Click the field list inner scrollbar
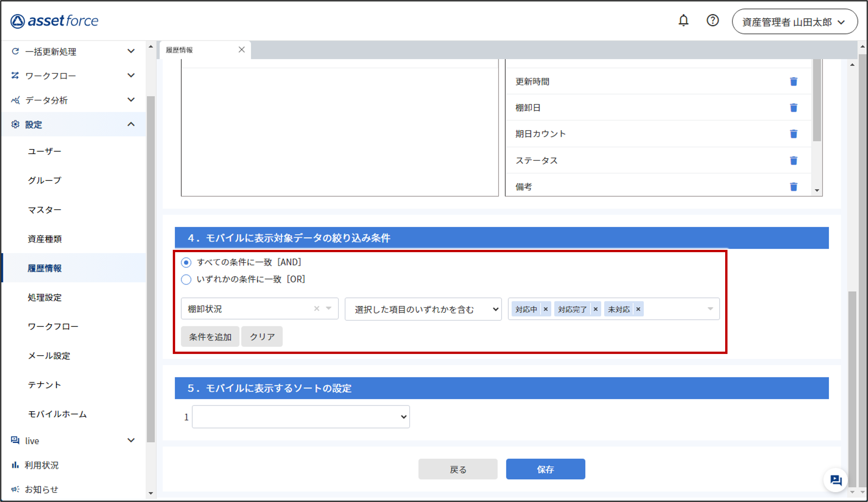The width and height of the screenshot is (868, 502). tap(817, 100)
